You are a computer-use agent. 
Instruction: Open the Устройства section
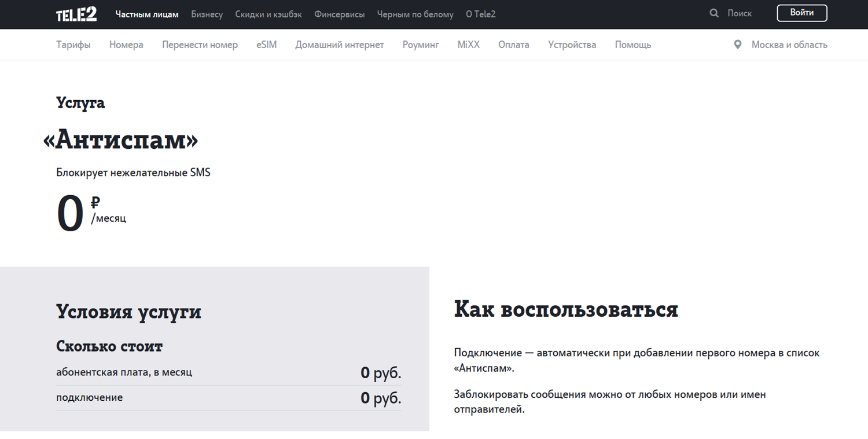pos(572,45)
